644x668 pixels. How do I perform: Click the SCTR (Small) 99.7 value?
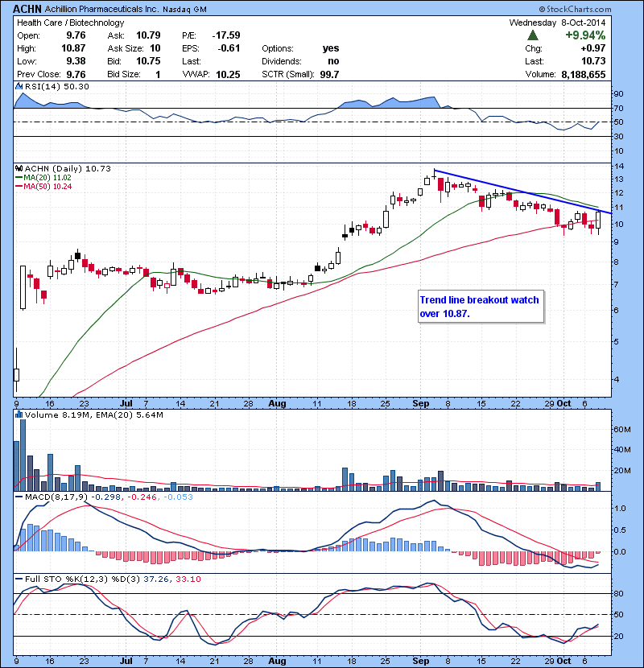(330, 74)
